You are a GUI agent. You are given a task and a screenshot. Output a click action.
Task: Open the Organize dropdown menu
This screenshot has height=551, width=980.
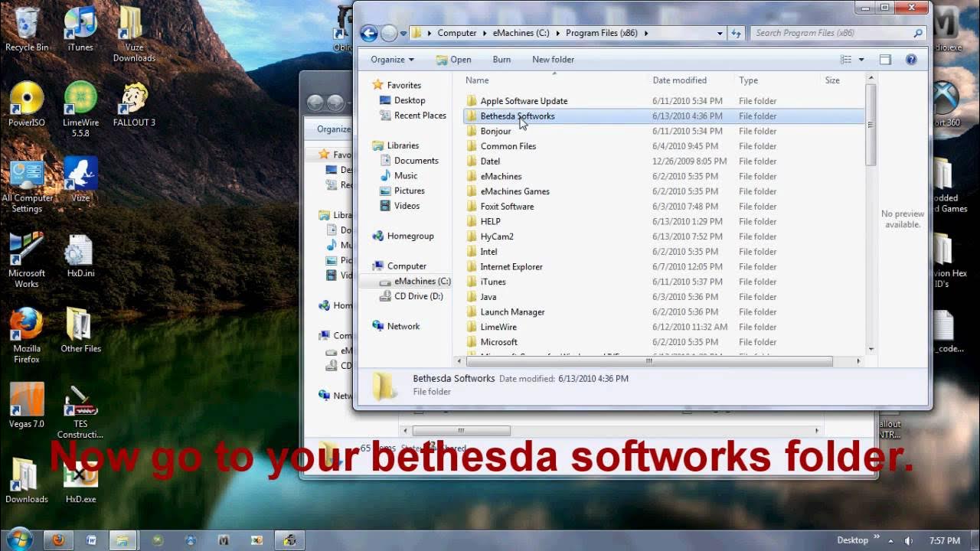click(x=392, y=59)
